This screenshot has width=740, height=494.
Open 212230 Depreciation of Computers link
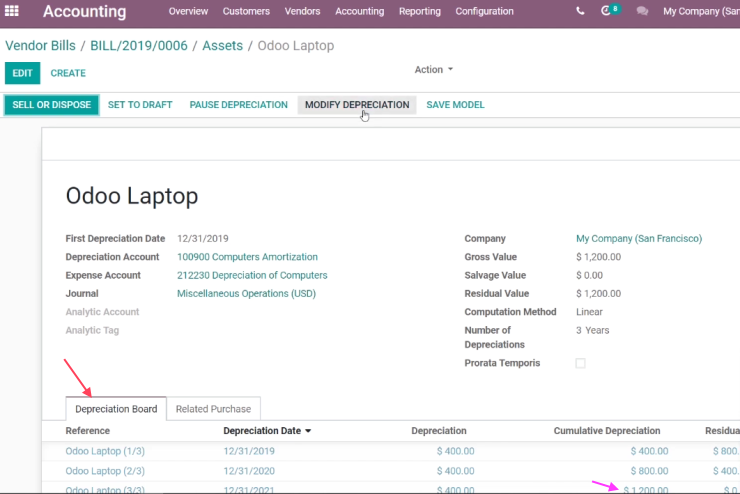252,276
